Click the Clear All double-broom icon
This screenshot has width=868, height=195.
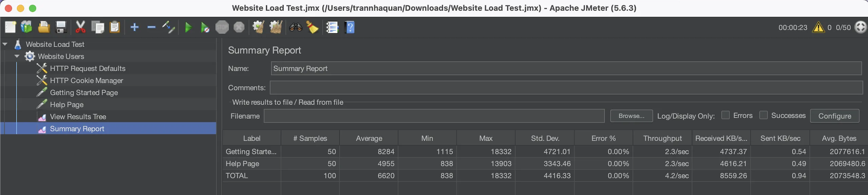click(276, 27)
